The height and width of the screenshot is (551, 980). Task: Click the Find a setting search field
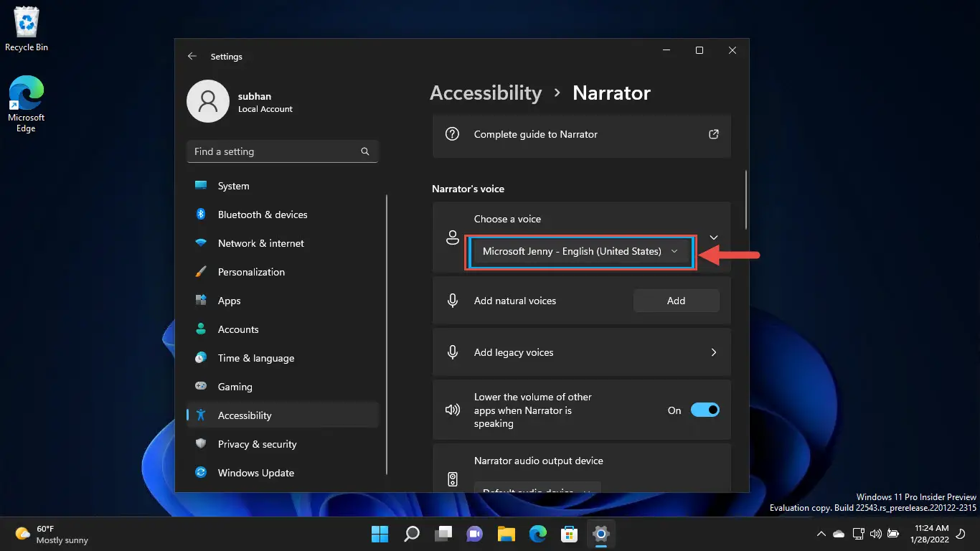click(283, 151)
